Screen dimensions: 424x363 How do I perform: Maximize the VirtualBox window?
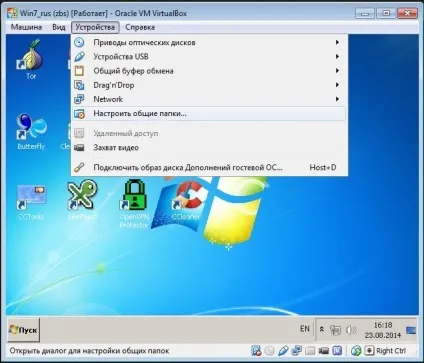[386, 14]
